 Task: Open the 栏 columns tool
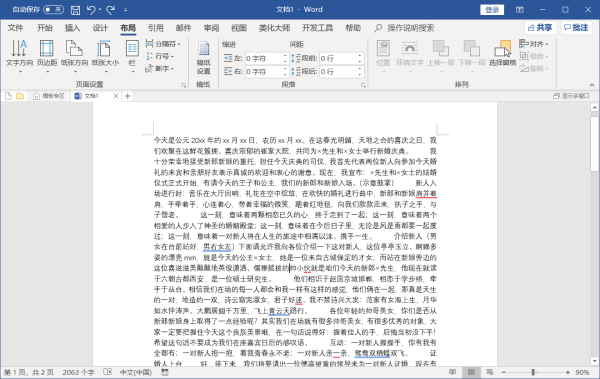(132, 56)
